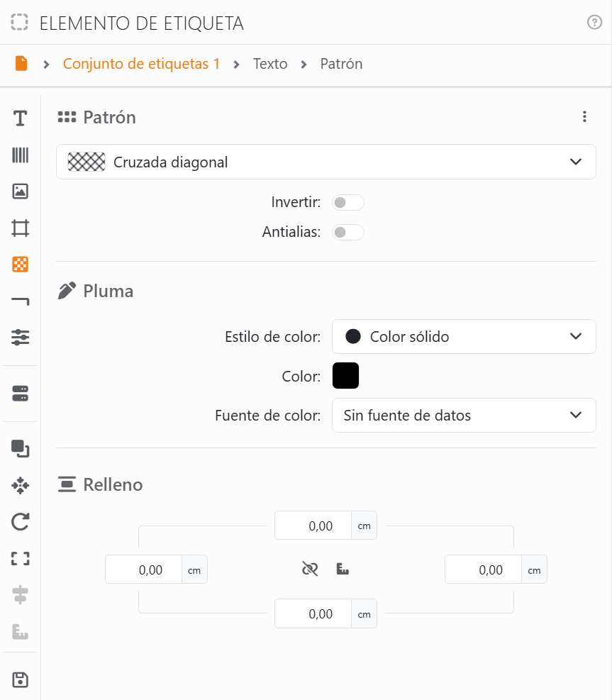The width and height of the screenshot is (612, 700).
Task: Enable the Antialias switch
Action: (x=347, y=232)
